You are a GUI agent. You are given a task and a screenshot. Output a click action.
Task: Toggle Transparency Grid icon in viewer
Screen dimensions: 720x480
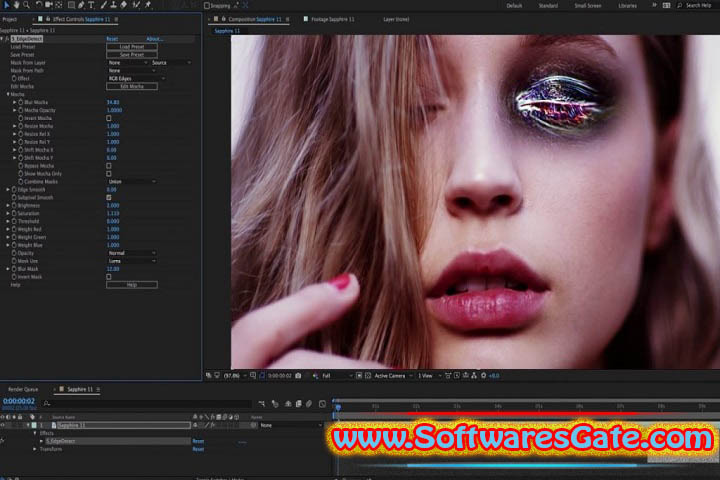click(x=368, y=376)
